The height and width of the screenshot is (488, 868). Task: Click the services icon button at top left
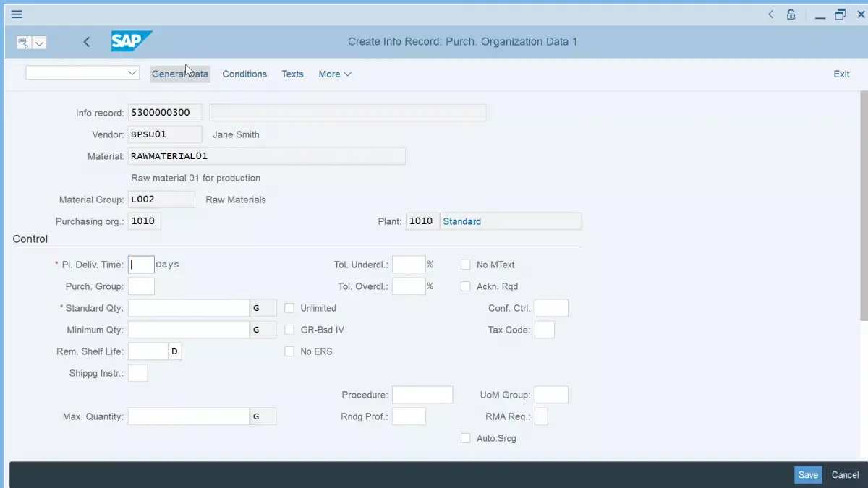(23, 43)
